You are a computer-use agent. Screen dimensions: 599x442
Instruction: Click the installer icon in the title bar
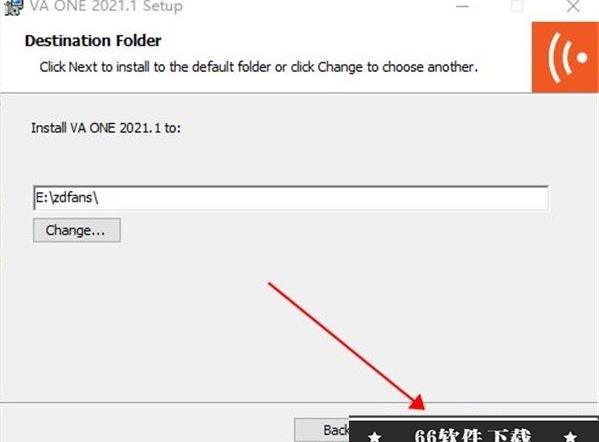[x=13, y=7]
